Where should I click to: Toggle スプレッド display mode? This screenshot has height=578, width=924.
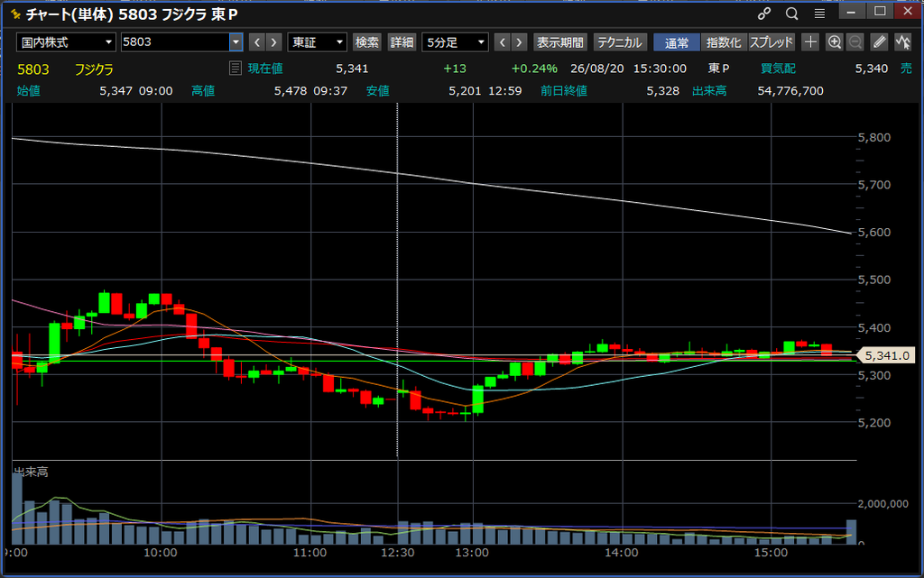[772, 42]
